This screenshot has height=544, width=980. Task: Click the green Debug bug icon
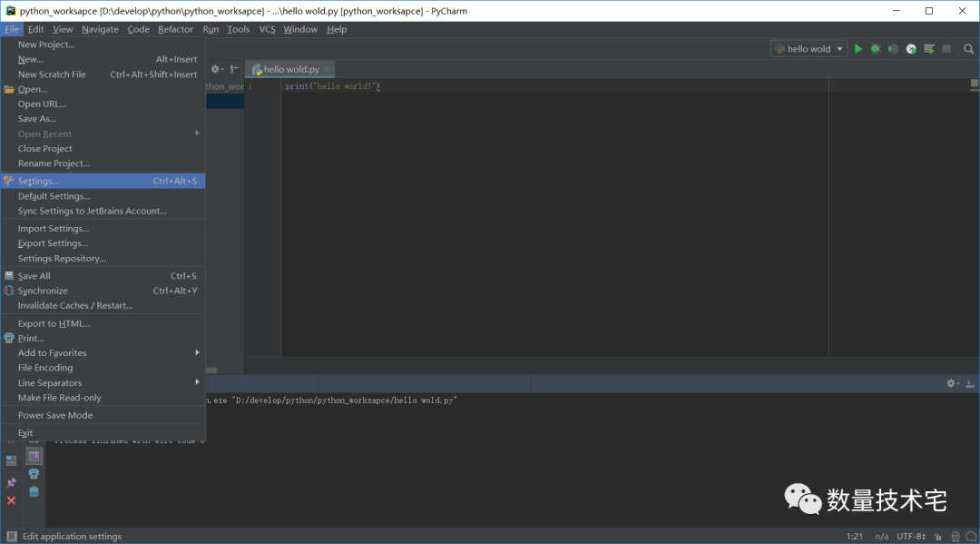[876, 49]
